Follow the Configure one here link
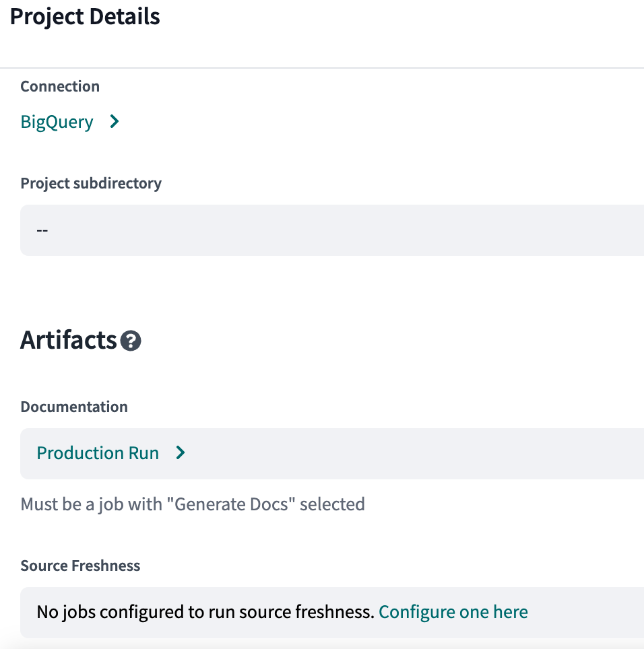 click(x=453, y=612)
